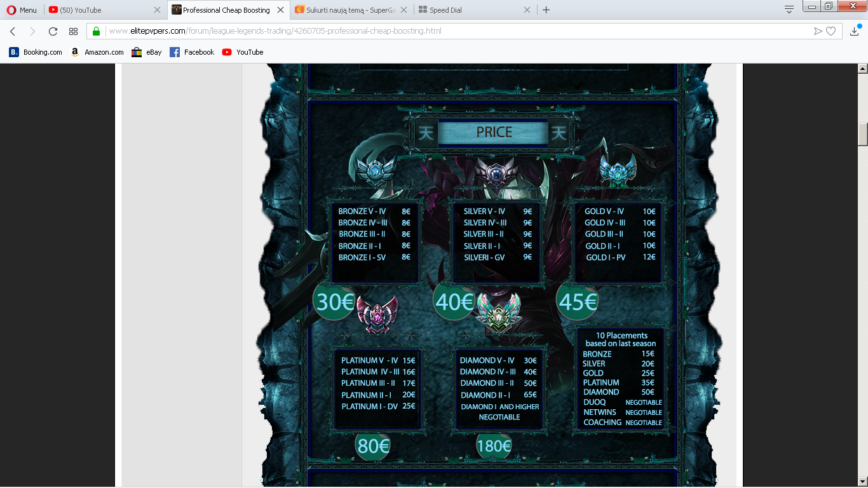Click the 80€ Platinum total badge
The image size is (868, 488).
click(372, 446)
